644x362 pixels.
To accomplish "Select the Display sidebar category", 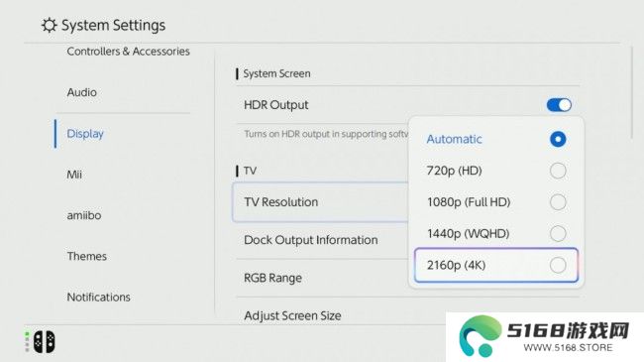I will point(85,134).
